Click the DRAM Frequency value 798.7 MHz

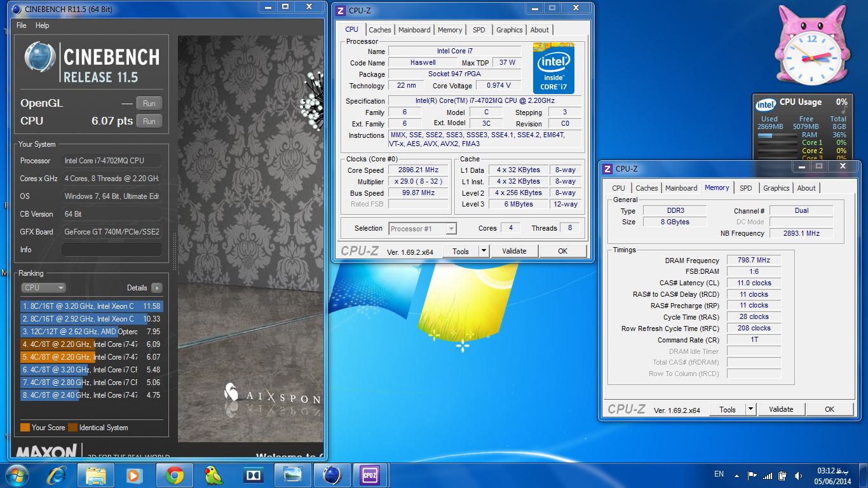(x=754, y=261)
